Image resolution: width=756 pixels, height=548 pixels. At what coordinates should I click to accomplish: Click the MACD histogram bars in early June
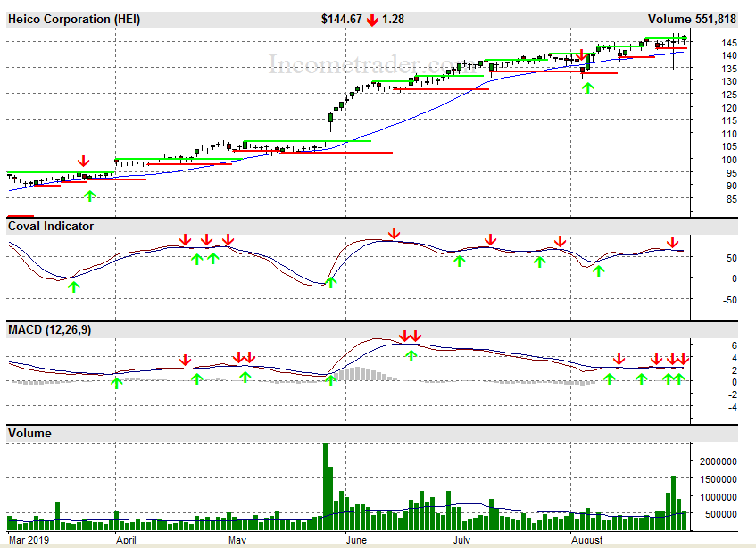point(361,374)
